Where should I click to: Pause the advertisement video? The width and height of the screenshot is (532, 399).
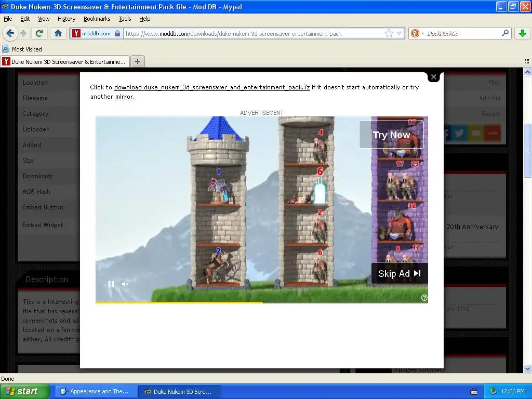[x=111, y=284]
